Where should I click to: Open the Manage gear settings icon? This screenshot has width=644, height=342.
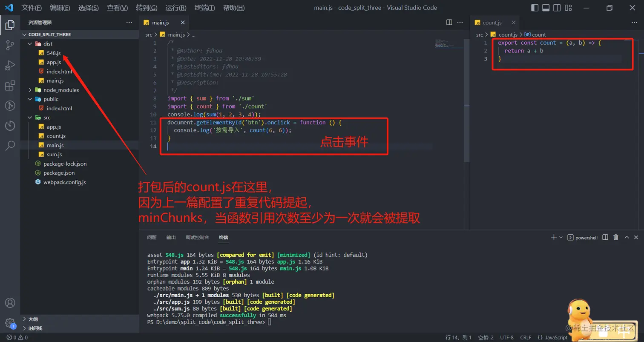[x=10, y=323]
